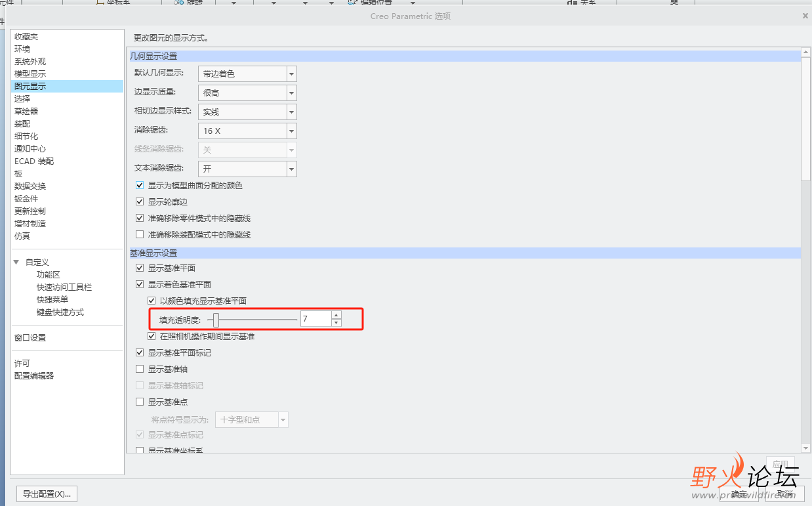812x506 pixels.
Task: Toggle 显示轮廓边 checkbox
Action: click(x=140, y=201)
